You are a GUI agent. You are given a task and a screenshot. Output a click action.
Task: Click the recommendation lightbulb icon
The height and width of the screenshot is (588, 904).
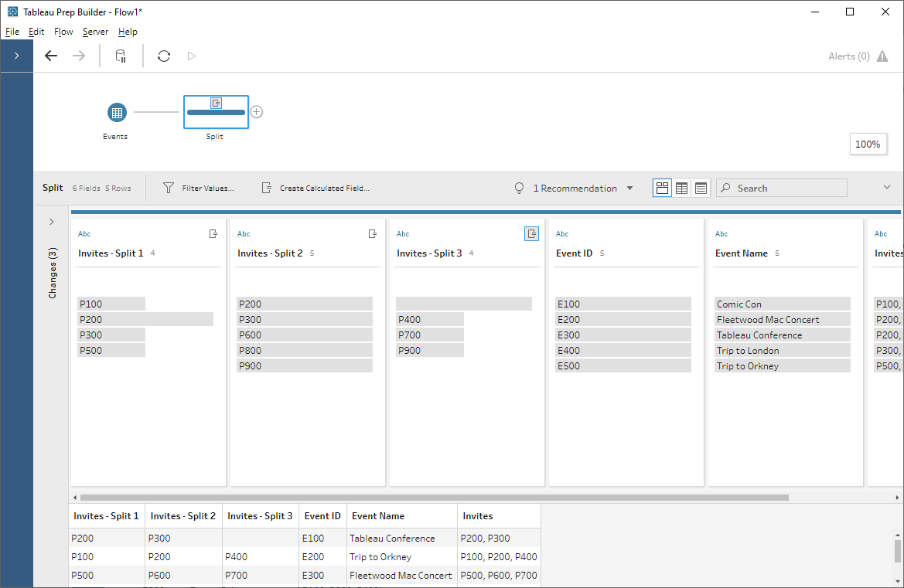click(x=519, y=189)
